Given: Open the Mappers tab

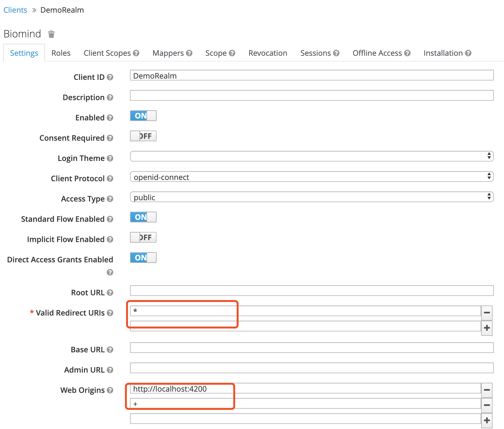Looking at the screenshot, I should coord(168,53).
